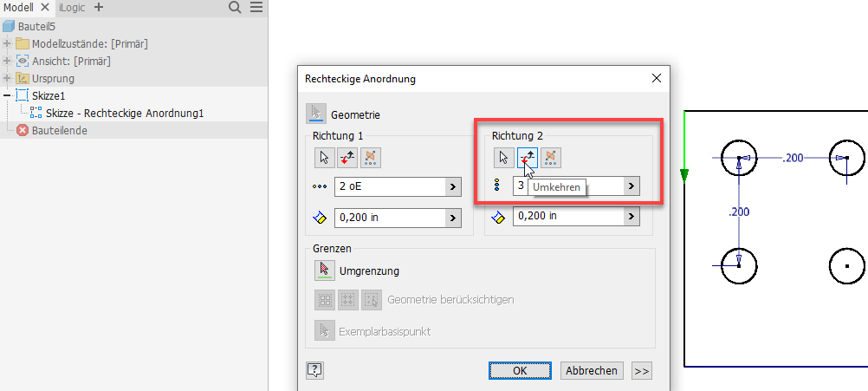Image resolution: width=868 pixels, height=391 pixels.
Task: Switch to the iLogic tab
Action: pyautogui.click(x=72, y=7)
